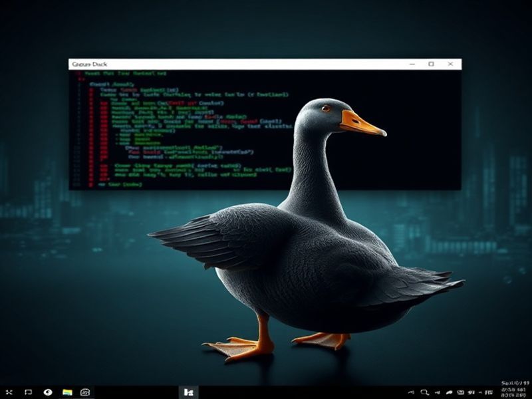Launch the camera-shaped taskbar icon

click(x=85, y=392)
